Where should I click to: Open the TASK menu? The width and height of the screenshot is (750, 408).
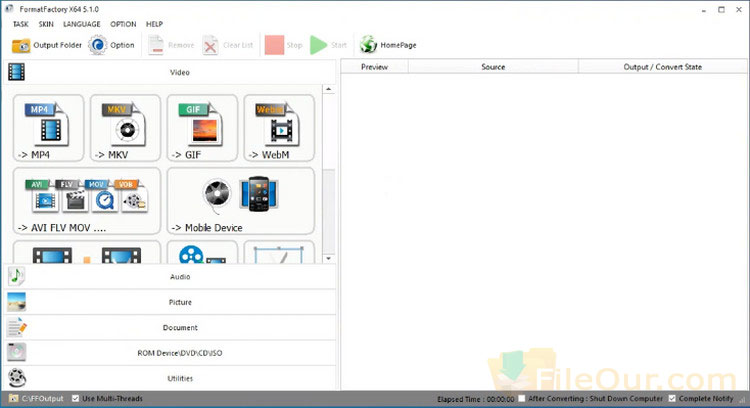(21, 24)
